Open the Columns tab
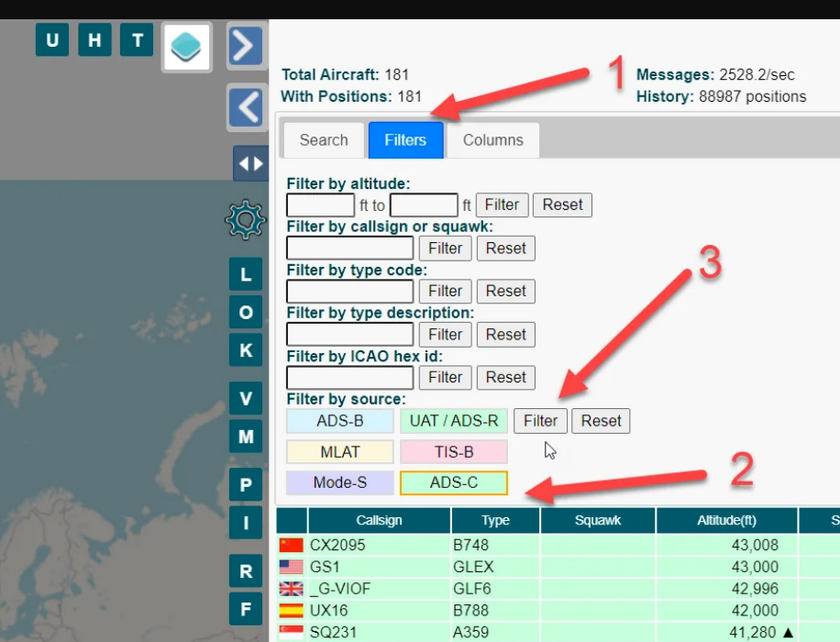The image size is (840, 642). tap(492, 140)
